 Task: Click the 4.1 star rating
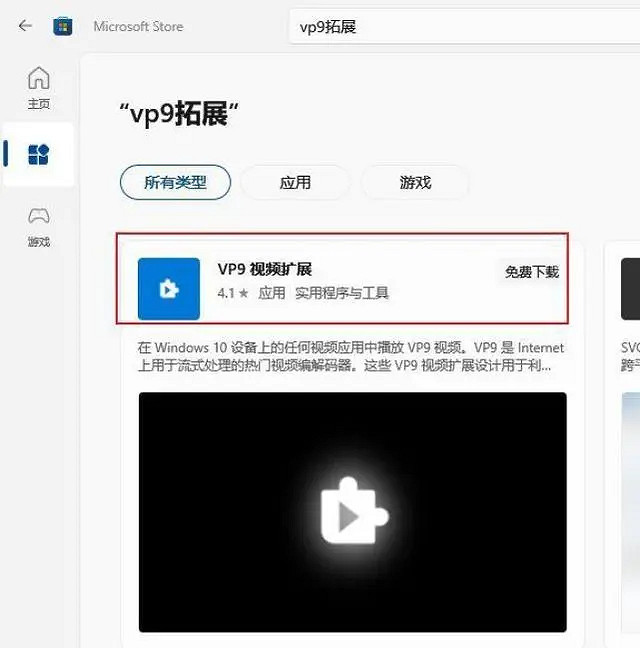click(232, 294)
